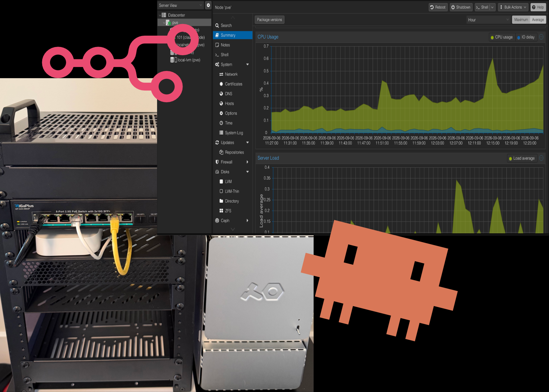Expand the Firewall submenu arrow
This screenshot has width=549, height=392.
click(247, 162)
